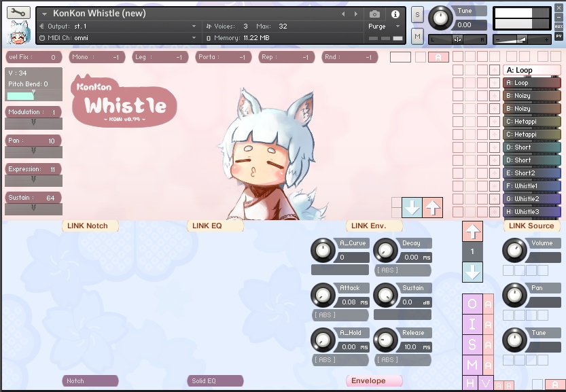The height and width of the screenshot is (392, 566).
Task: Click the pink up arrow above the group number
Action: 471,232
